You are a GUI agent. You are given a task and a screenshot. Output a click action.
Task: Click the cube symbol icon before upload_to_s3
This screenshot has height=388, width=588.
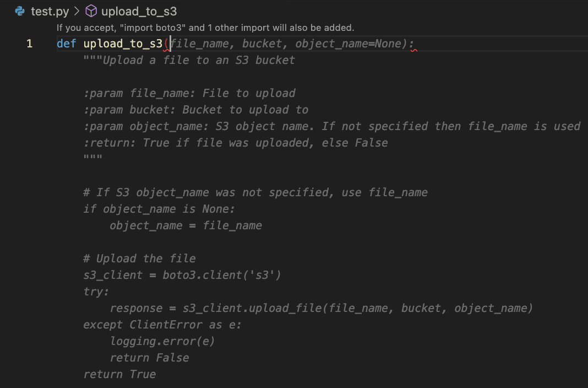(x=91, y=10)
